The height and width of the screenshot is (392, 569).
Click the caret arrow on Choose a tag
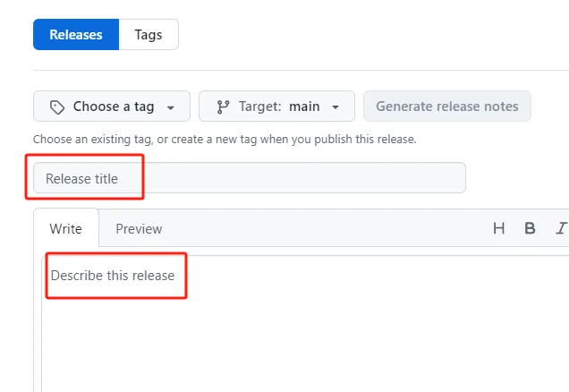[170, 107]
